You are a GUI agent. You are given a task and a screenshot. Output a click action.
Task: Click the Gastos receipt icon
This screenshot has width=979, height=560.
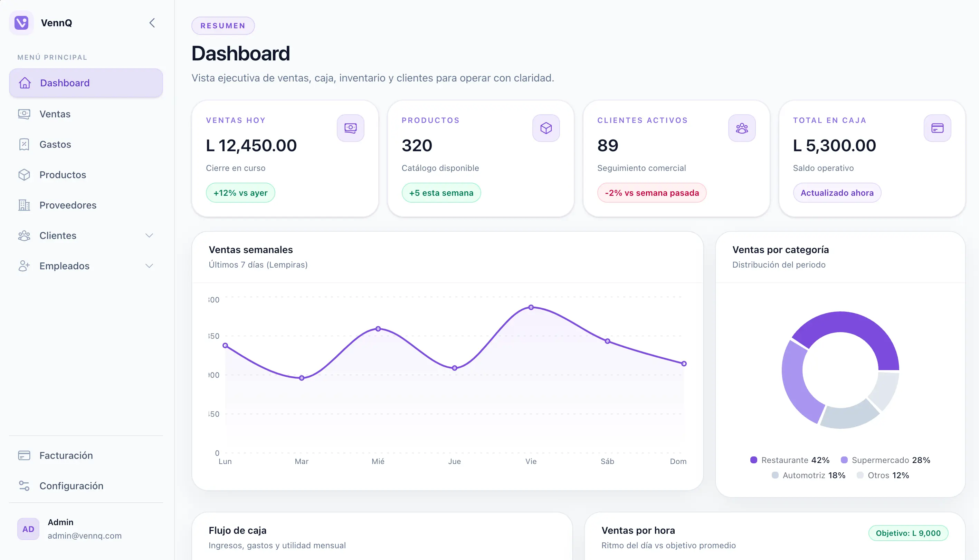tap(24, 144)
